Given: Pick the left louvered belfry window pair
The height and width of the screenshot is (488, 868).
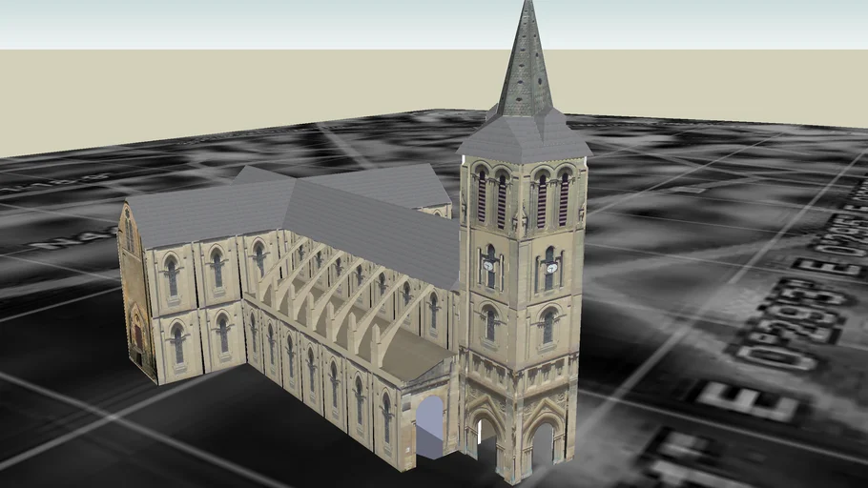Looking at the screenshot, I should click(490, 197).
